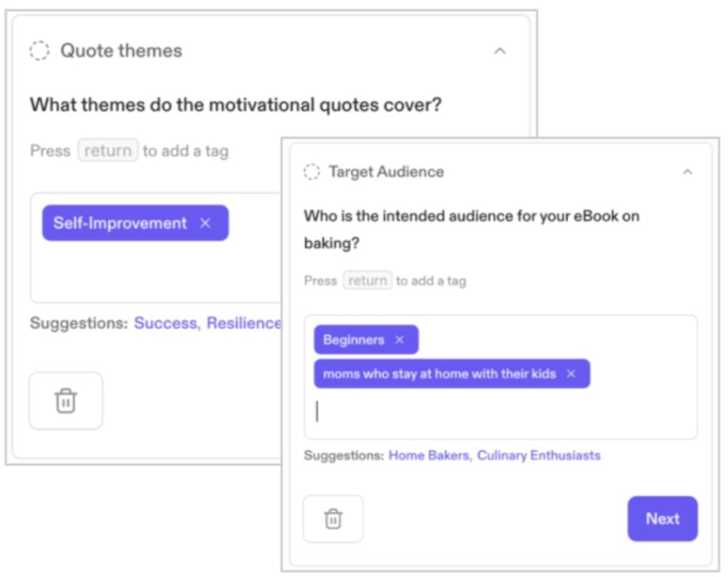Click the trash icon under Quote themes
Viewport: 728px width, 577px height.
pyautogui.click(x=66, y=400)
